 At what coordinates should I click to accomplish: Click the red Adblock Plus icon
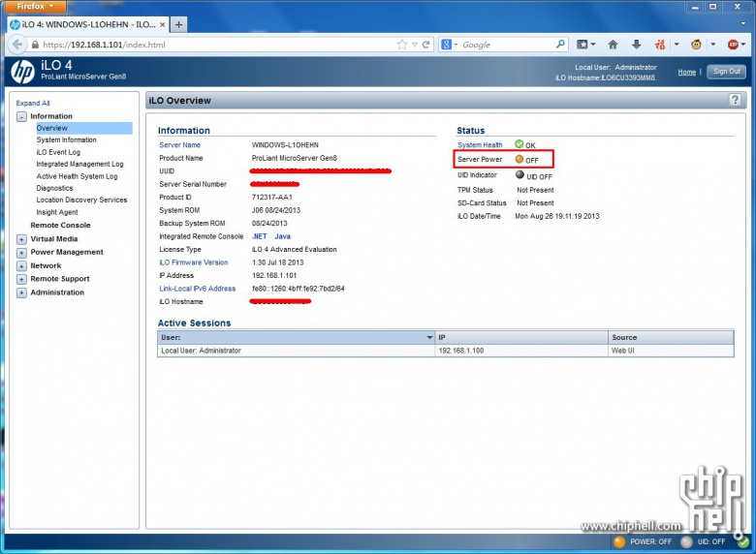[733, 45]
